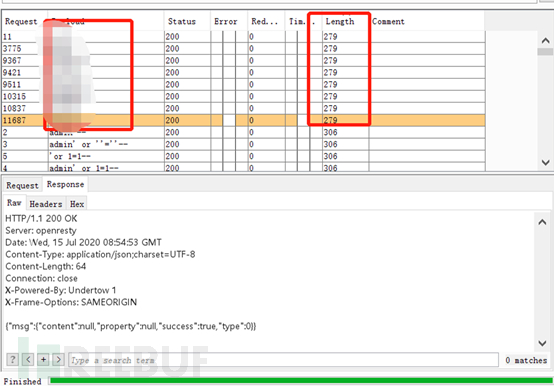Sort by the Length column header
Screen dimensions: 554x386
(x=345, y=21)
